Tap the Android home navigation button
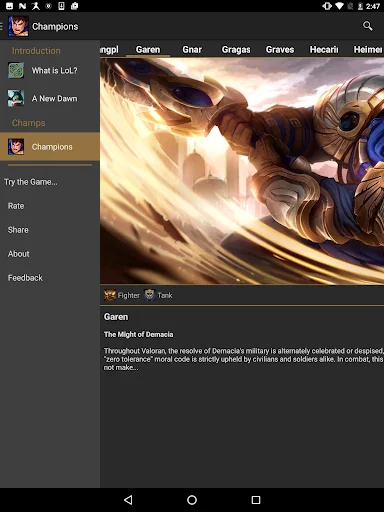 coord(192,500)
